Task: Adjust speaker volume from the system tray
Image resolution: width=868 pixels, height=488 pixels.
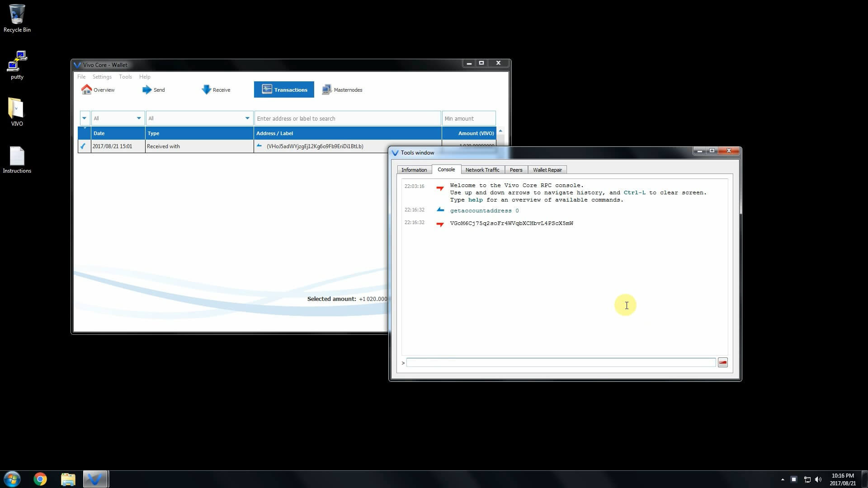Action: [x=819, y=479]
